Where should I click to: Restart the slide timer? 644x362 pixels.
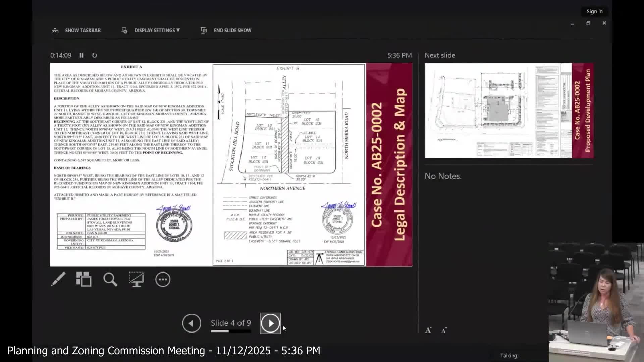tap(95, 55)
